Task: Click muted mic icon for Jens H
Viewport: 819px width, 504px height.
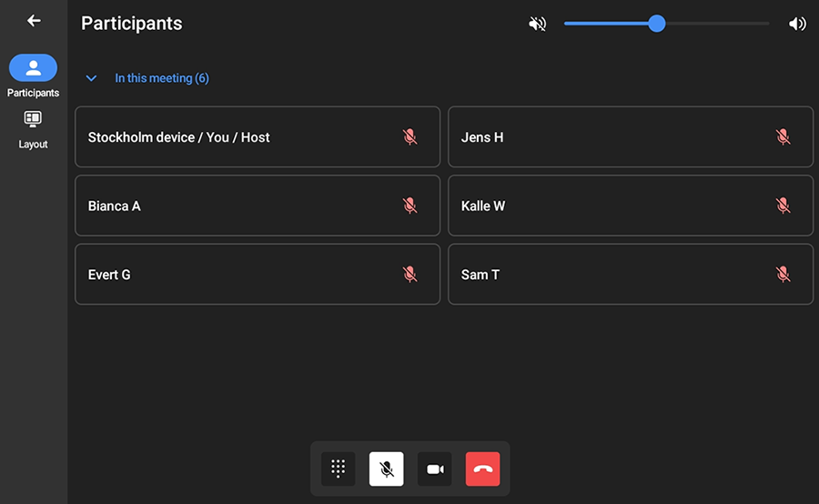Action: [x=783, y=137]
